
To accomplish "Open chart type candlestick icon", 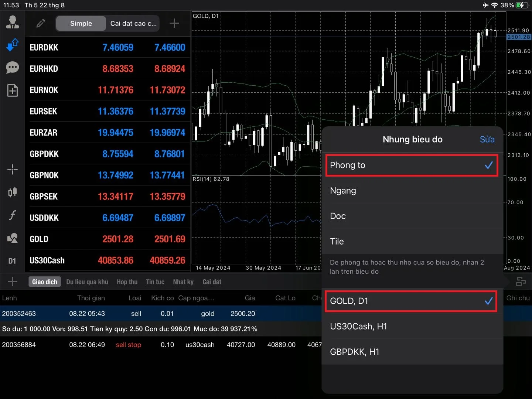I will click(x=13, y=192).
